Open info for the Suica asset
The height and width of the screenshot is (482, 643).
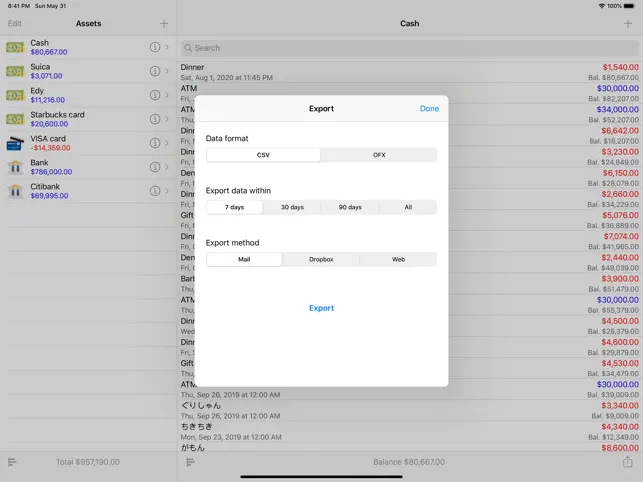pos(155,71)
